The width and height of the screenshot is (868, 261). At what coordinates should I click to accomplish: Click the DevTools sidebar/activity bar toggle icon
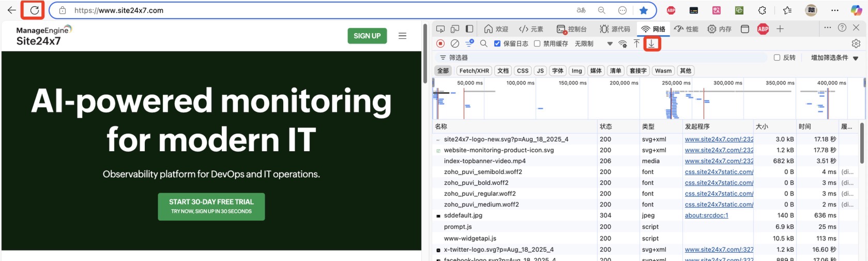(x=469, y=29)
